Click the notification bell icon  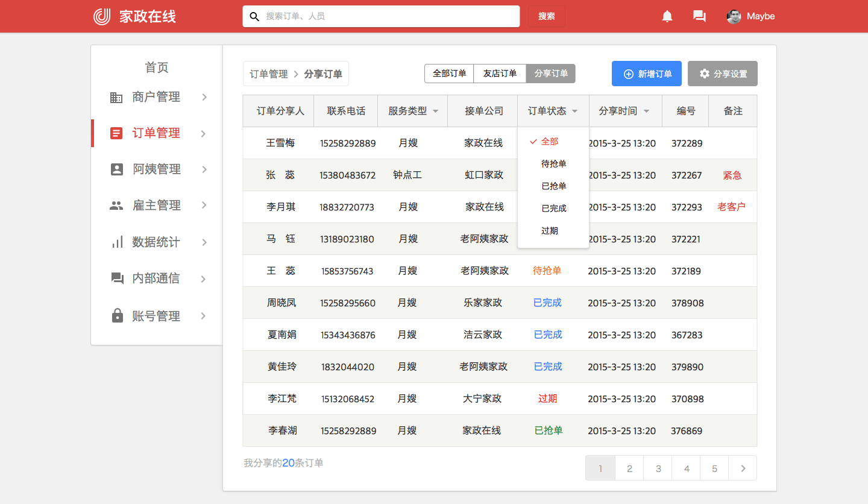click(x=667, y=16)
